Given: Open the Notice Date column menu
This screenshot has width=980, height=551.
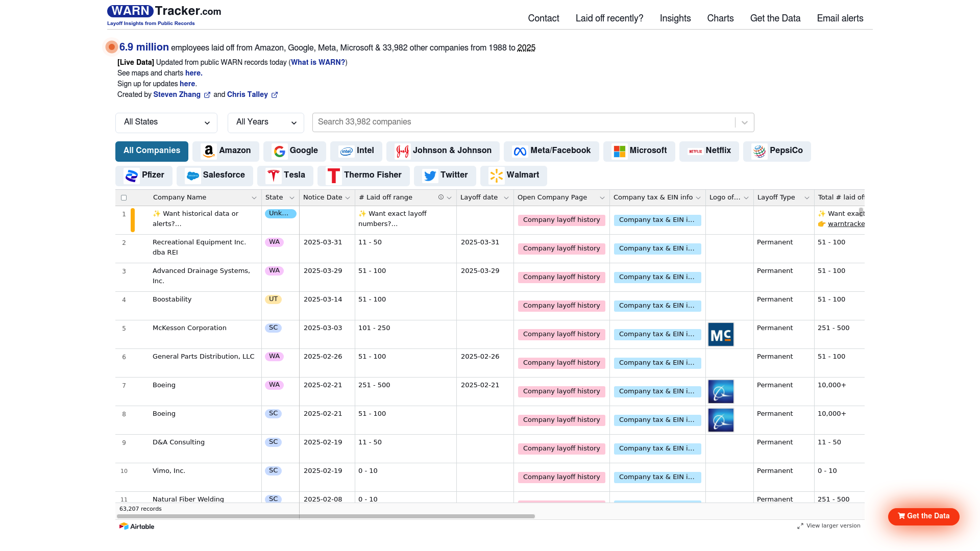Looking at the screenshot, I should (348, 198).
